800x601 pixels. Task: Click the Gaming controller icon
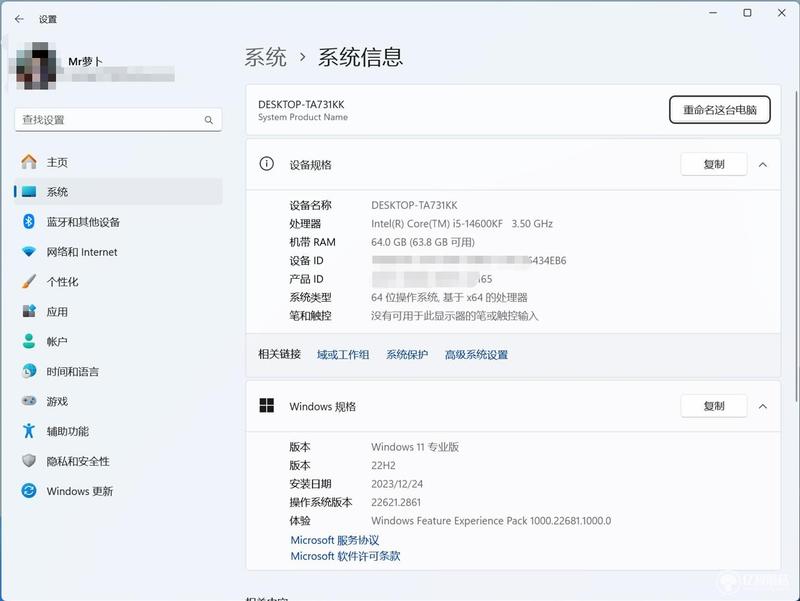(x=29, y=401)
